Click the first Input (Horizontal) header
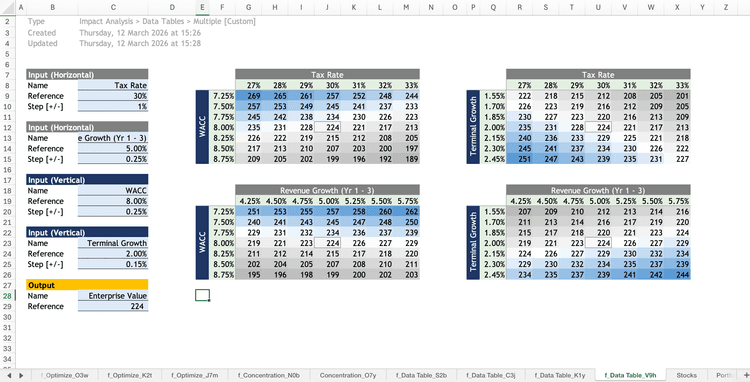This screenshot has height=382, width=750. click(x=87, y=75)
